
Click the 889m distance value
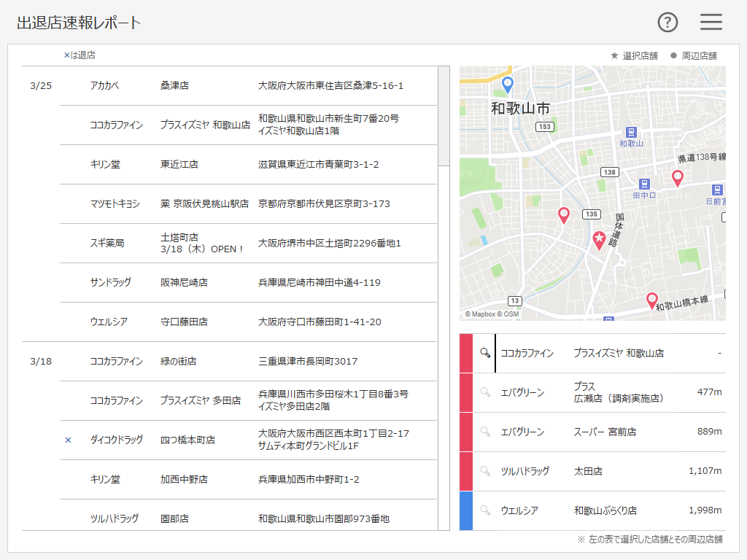709,432
